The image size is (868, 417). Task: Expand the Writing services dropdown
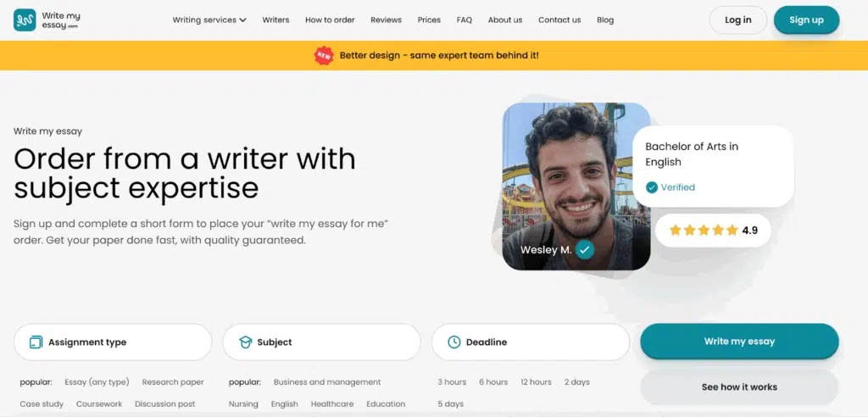209,20
